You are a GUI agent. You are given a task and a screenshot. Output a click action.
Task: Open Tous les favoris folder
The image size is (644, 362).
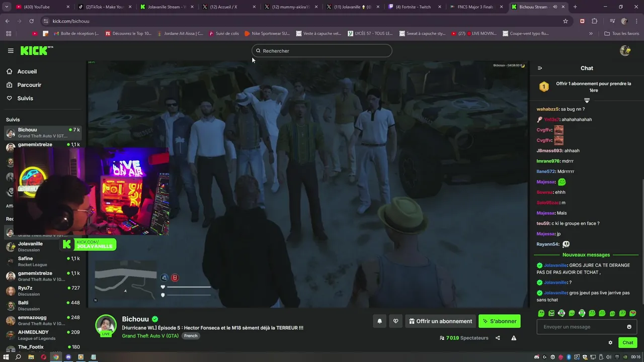pyautogui.click(x=621, y=34)
